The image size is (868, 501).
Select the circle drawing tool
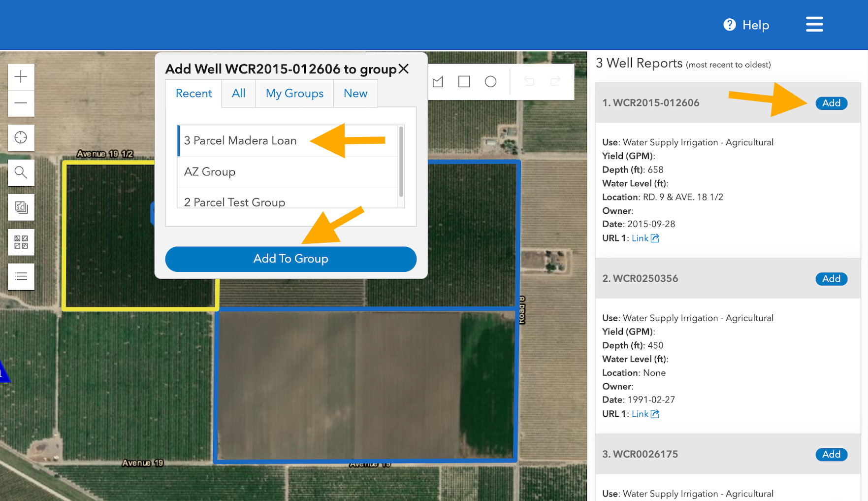490,82
